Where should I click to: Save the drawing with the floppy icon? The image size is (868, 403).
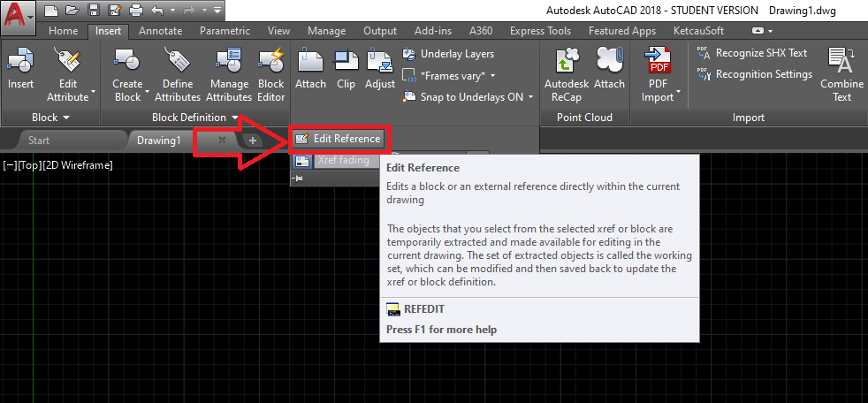click(94, 10)
